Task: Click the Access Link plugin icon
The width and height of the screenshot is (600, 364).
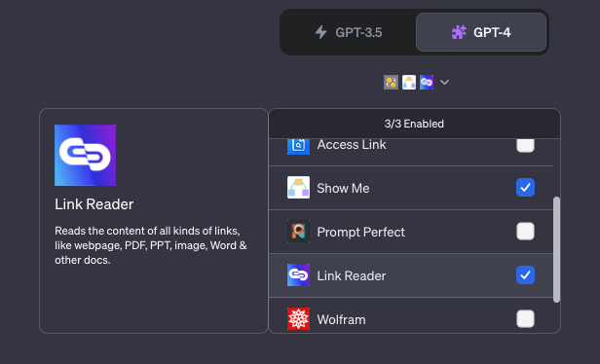Action: 298,146
